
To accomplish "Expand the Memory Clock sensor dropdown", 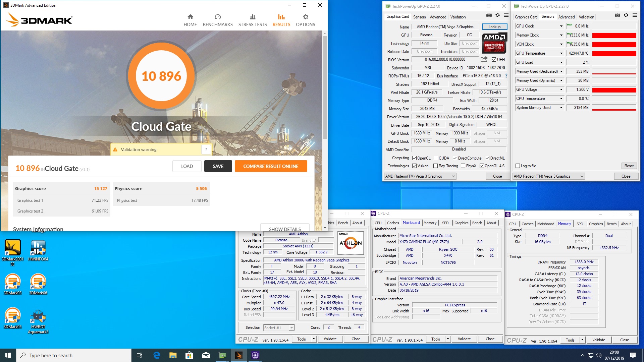I will click(x=561, y=35).
